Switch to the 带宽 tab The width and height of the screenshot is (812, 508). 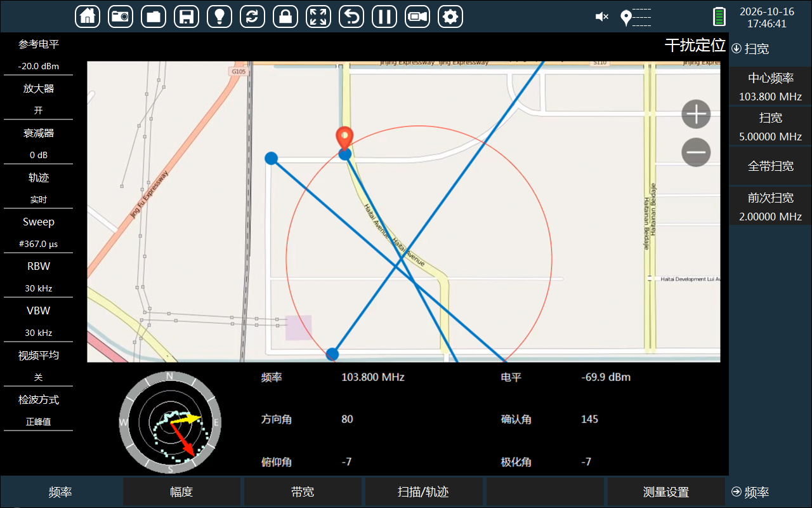(303, 492)
